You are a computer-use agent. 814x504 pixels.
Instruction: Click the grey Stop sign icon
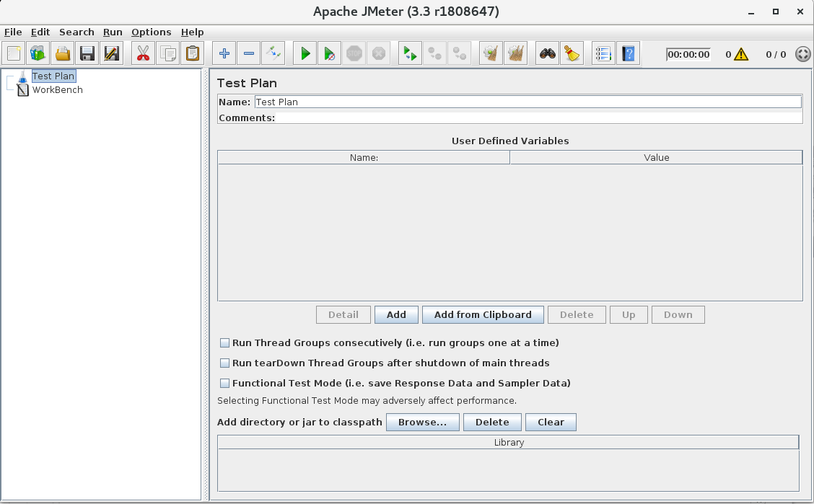coord(354,53)
